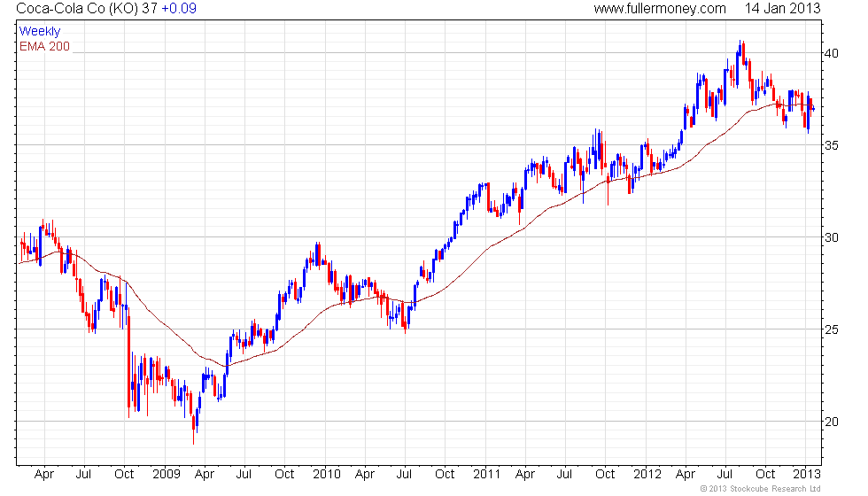Click the 2012 year label on time axis
Screen dimensions: 868x496
point(647,475)
